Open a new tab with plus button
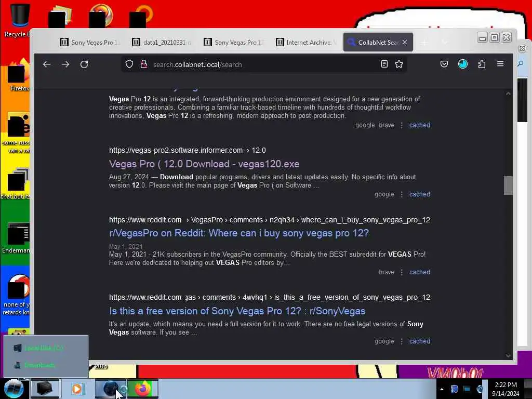The height and width of the screenshot is (399, 532). click(x=424, y=43)
